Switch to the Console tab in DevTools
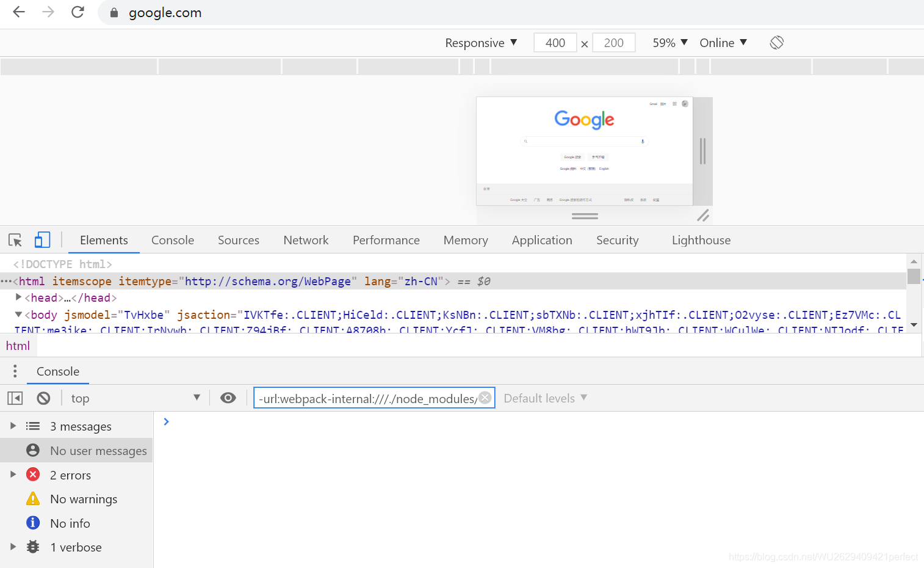 tap(173, 240)
